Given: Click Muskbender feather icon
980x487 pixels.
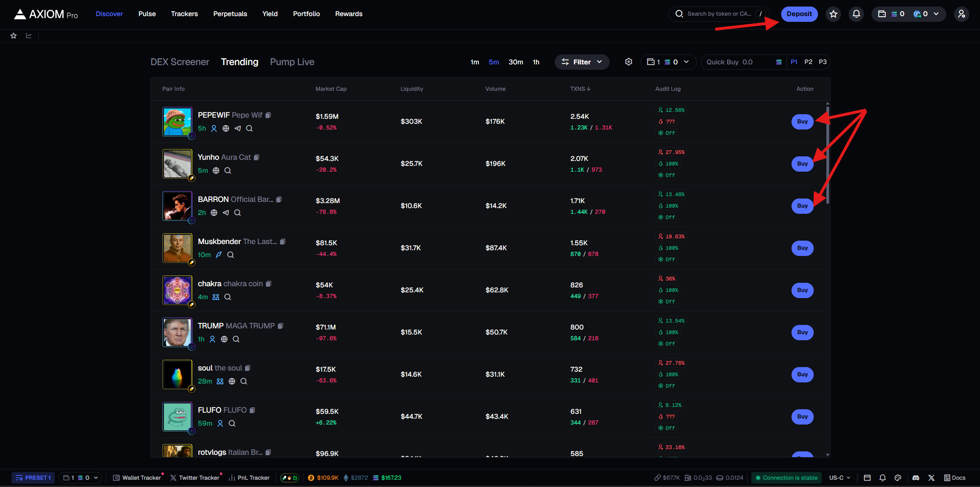Looking at the screenshot, I should click(219, 255).
